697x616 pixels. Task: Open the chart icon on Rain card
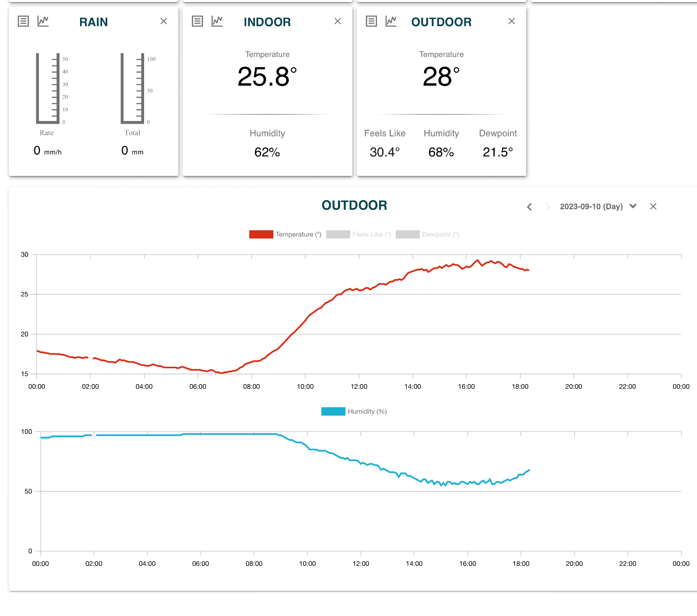point(43,21)
